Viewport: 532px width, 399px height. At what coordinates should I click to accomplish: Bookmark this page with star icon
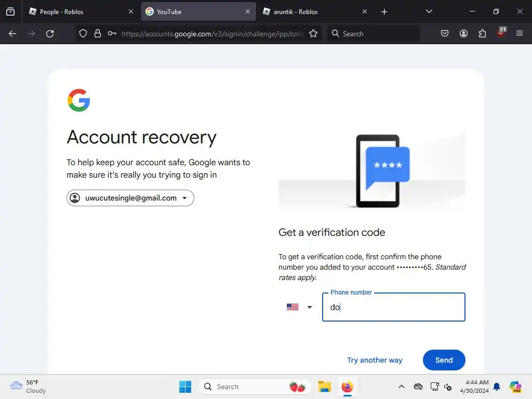coord(313,33)
